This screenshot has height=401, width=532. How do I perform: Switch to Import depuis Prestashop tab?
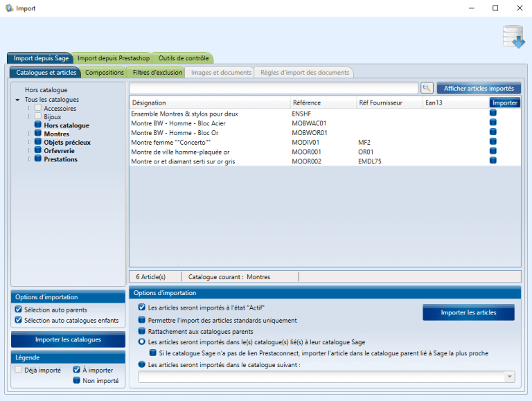tap(114, 58)
